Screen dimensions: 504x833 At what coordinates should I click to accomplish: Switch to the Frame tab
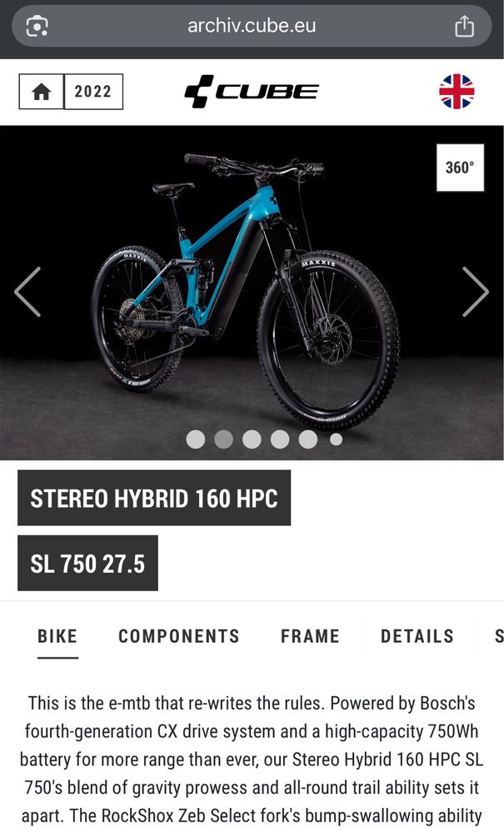[x=310, y=636]
